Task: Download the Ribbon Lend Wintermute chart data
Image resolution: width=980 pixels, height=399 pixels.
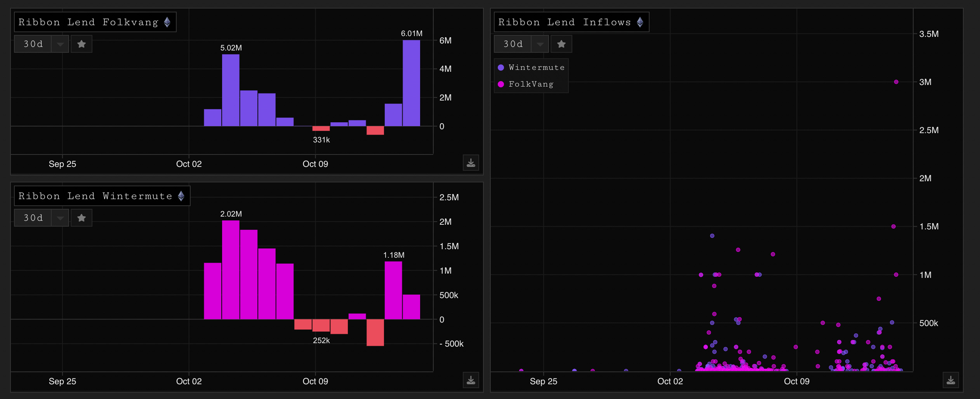Action: pyautogui.click(x=471, y=380)
